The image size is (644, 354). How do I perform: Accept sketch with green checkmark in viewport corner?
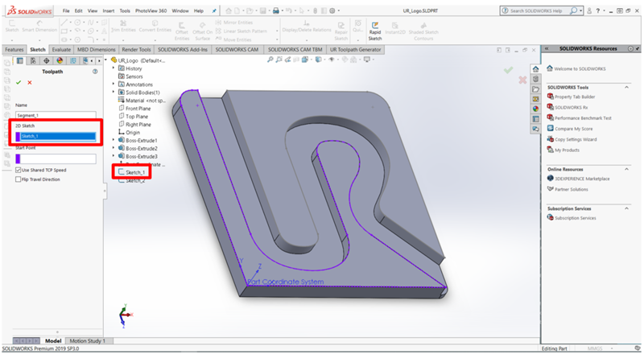[x=509, y=70]
